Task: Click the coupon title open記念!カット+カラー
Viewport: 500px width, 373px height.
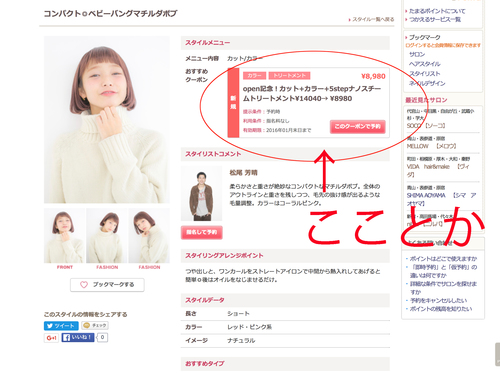Action: 312,94
